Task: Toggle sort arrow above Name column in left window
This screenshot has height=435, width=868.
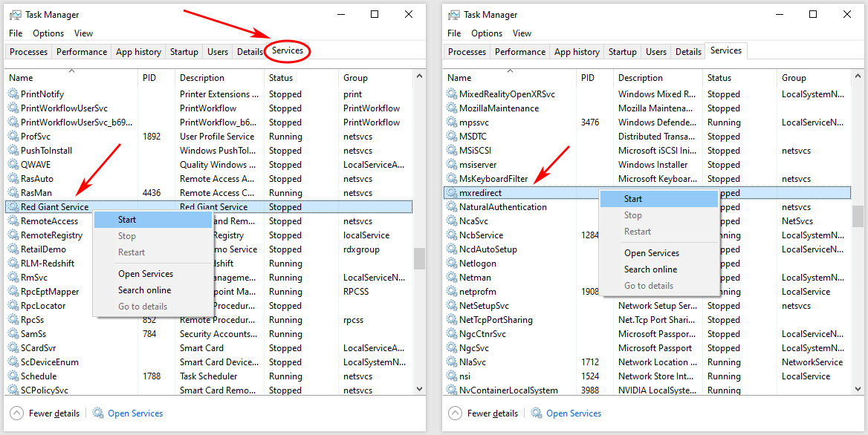Action: click(x=71, y=71)
